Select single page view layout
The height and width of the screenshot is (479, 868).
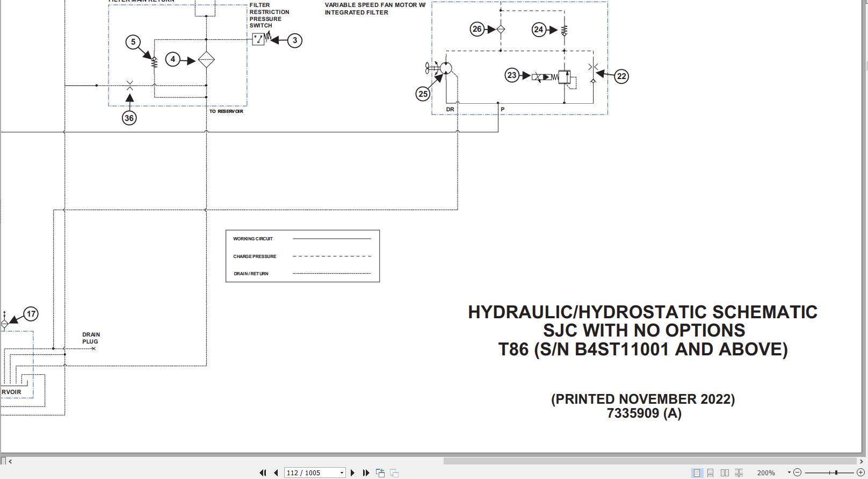pyautogui.click(x=697, y=473)
